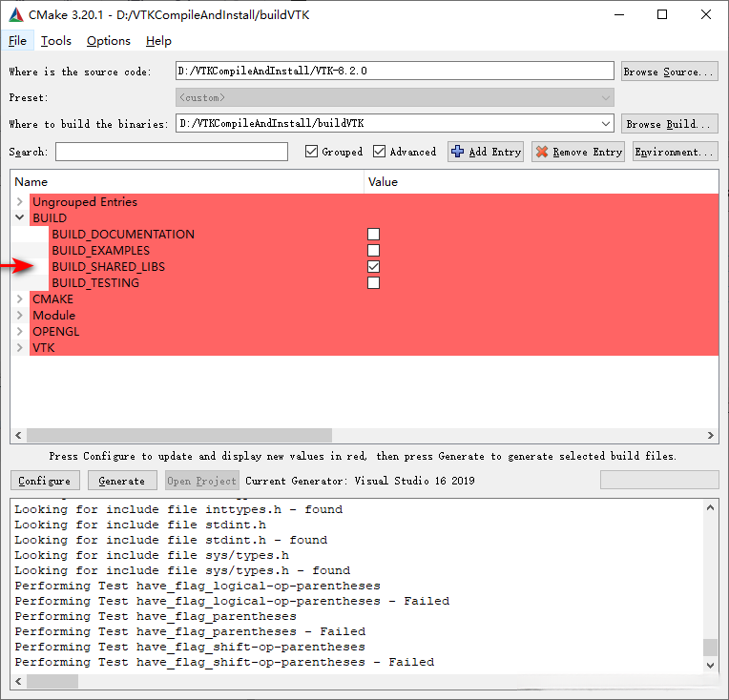Expand the Ungrouped Entries group
Viewport: 729px width, 700px height.
tap(19, 202)
